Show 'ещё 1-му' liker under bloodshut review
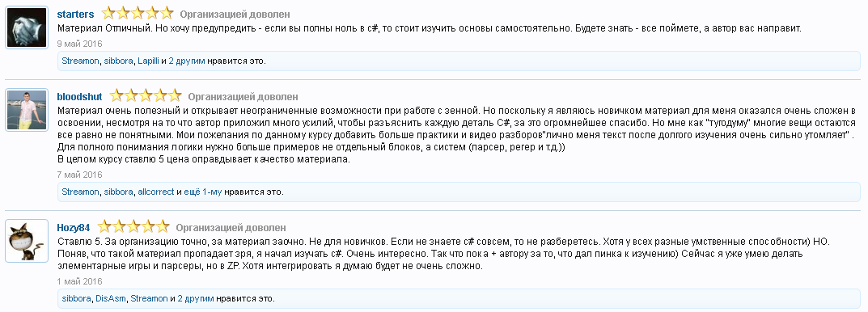The height and width of the screenshot is (312, 868). coord(202,192)
